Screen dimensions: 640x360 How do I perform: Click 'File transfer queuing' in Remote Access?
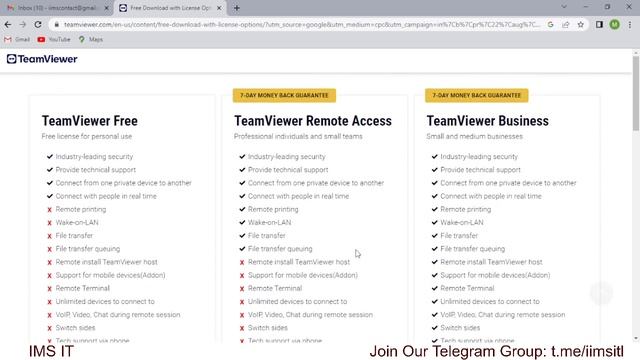tap(280, 249)
